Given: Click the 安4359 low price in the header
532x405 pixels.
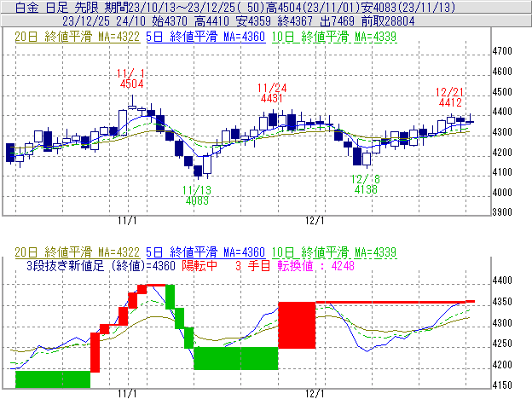Looking at the screenshot, I should click(x=253, y=21).
